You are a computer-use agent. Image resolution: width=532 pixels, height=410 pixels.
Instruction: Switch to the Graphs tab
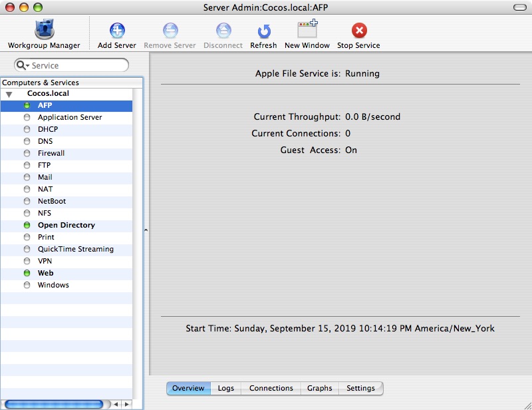tap(320, 388)
